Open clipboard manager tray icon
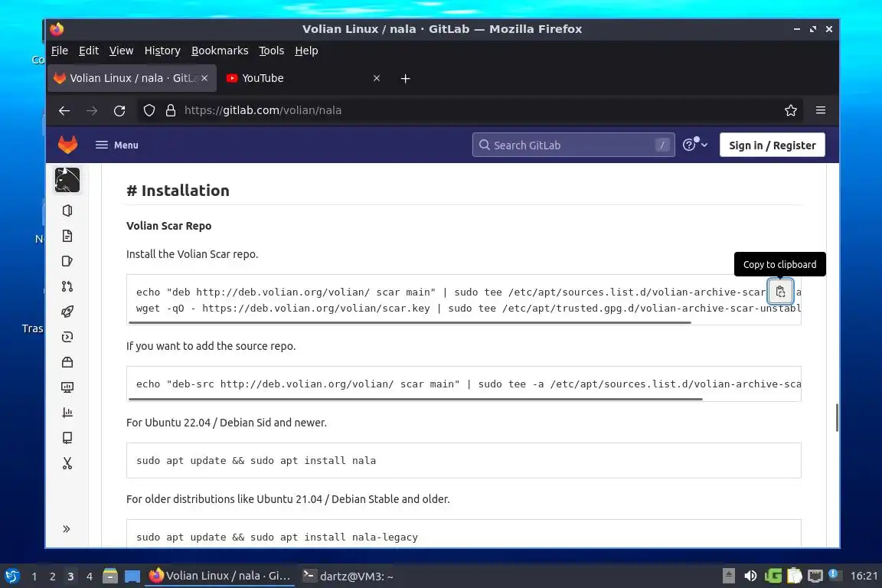Viewport: 882px width, 588px height. click(794, 576)
